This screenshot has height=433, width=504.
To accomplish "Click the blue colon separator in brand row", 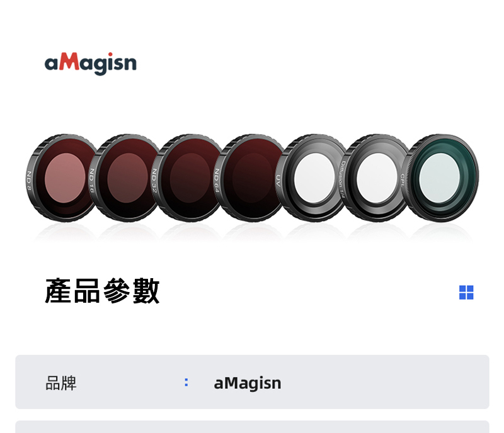I will pos(186,382).
